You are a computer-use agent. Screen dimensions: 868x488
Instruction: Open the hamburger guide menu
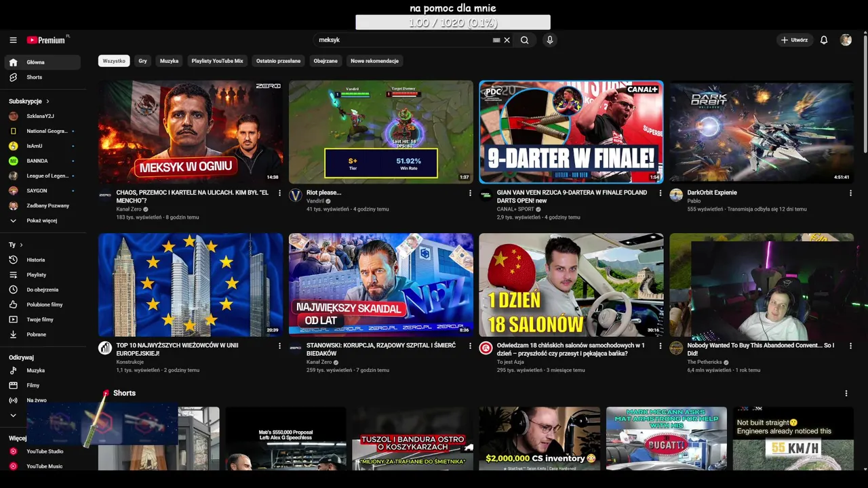(x=13, y=40)
